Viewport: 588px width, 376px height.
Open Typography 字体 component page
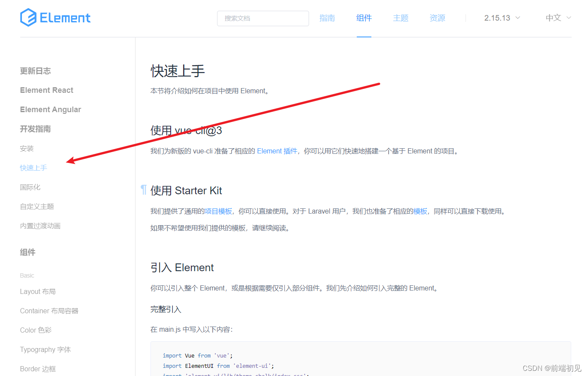coord(45,349)
